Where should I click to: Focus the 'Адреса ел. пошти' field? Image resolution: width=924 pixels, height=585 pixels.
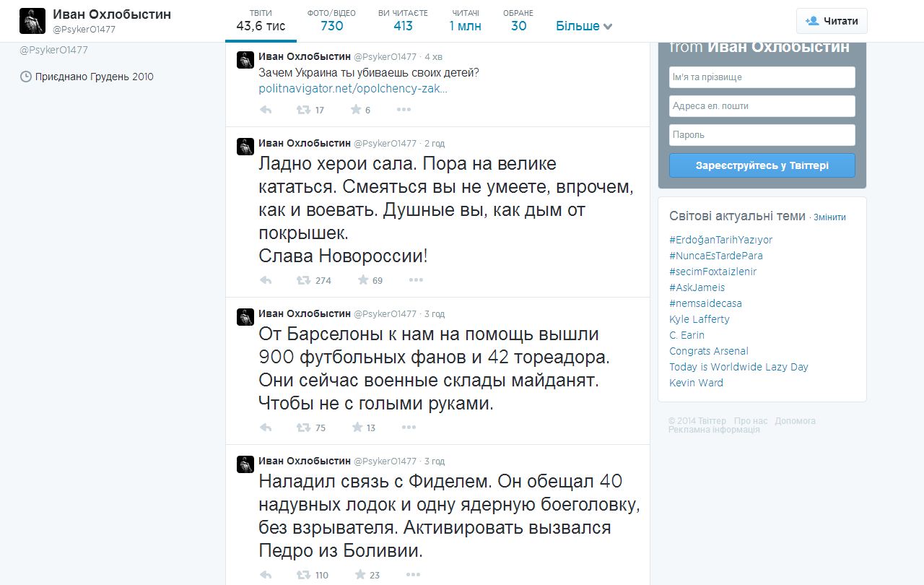(762, 106)
